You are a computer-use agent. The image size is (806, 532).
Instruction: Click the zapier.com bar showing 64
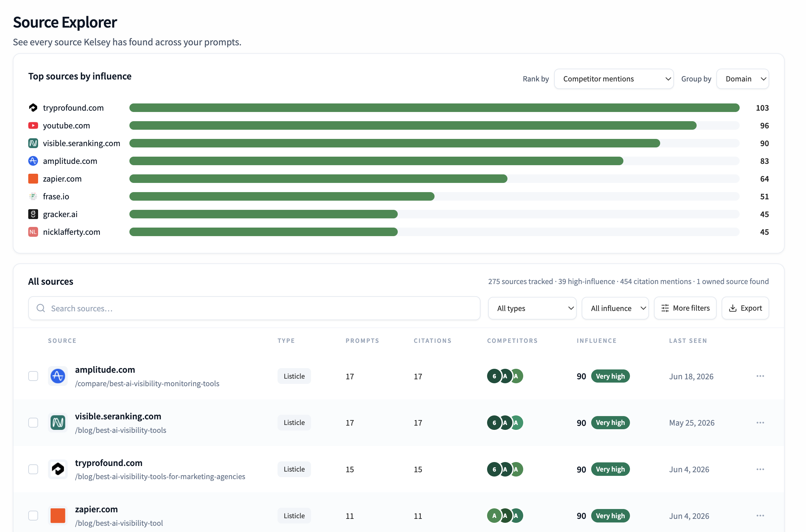(318, 179)
